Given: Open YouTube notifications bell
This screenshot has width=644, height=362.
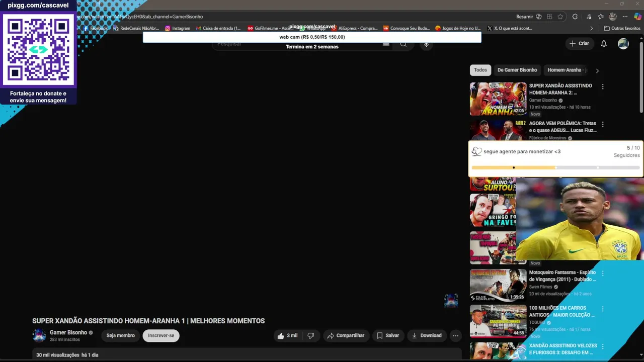Looking at the screenshot, I should pyautogui.click(x=604, y=44).
